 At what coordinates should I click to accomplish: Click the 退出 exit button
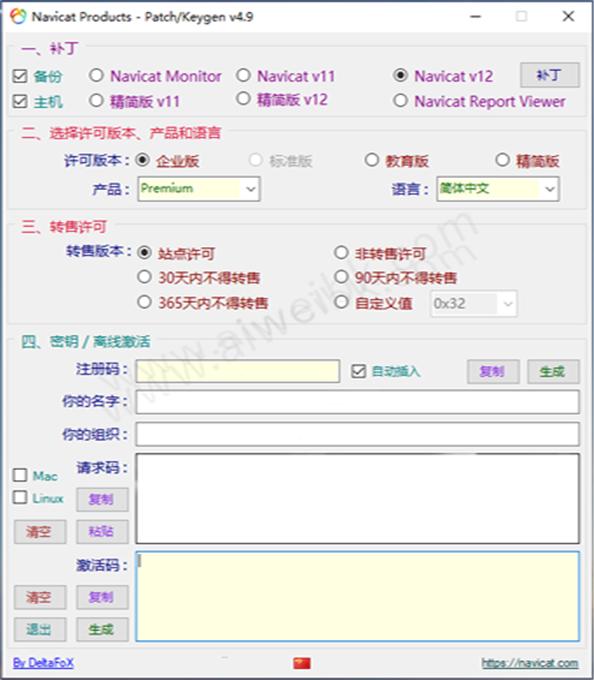tap(40, 629)
